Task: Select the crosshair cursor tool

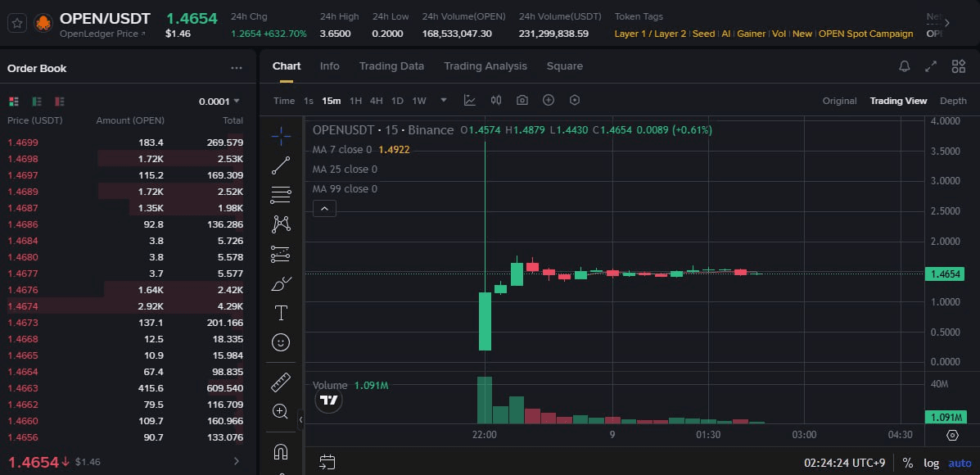Action: point(282,136)
